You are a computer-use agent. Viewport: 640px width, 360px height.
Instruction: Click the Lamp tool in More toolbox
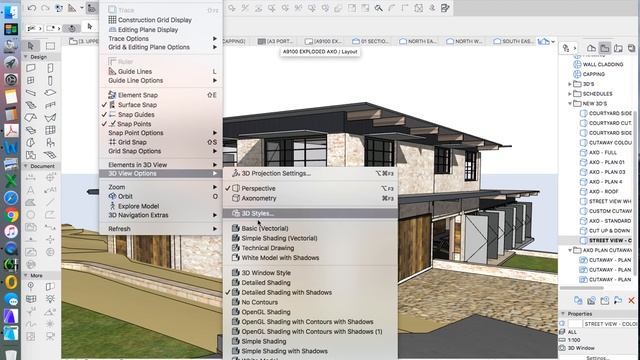coord(50,299)
